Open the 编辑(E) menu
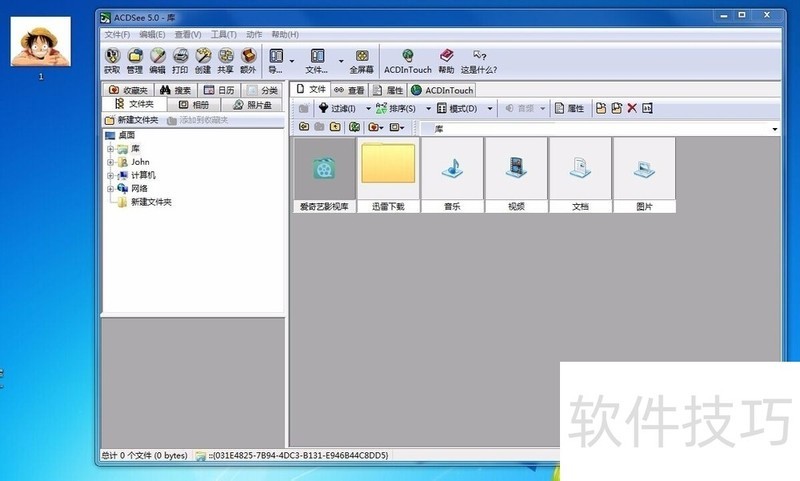The width and height of the screenshot is (800, 481). click(x=152, y=34)
